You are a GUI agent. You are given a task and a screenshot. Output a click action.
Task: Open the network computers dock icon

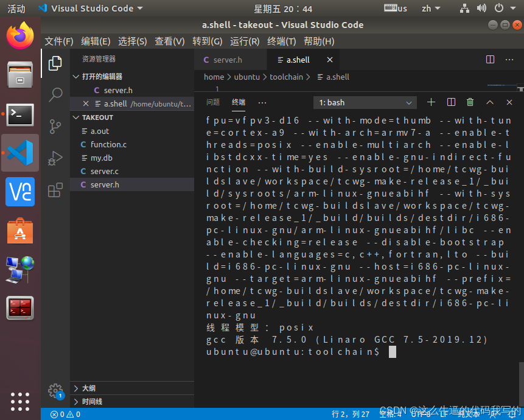pos(20,270)
